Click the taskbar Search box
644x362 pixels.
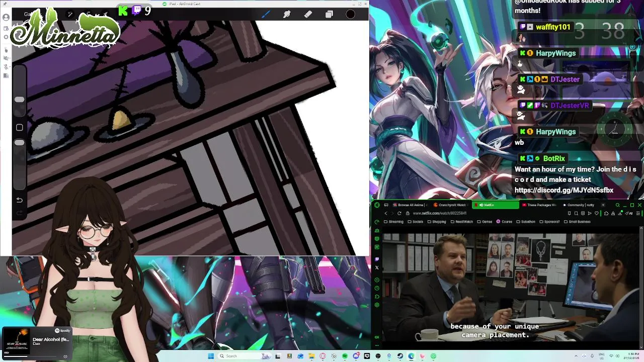[245, 356]
